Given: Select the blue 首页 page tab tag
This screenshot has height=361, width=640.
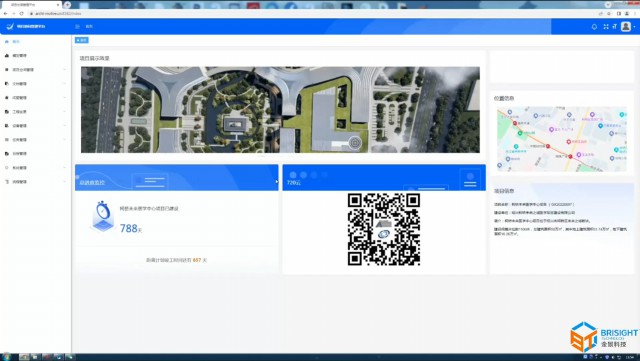Looking at the screenshot, I should [x=82, y=40].
